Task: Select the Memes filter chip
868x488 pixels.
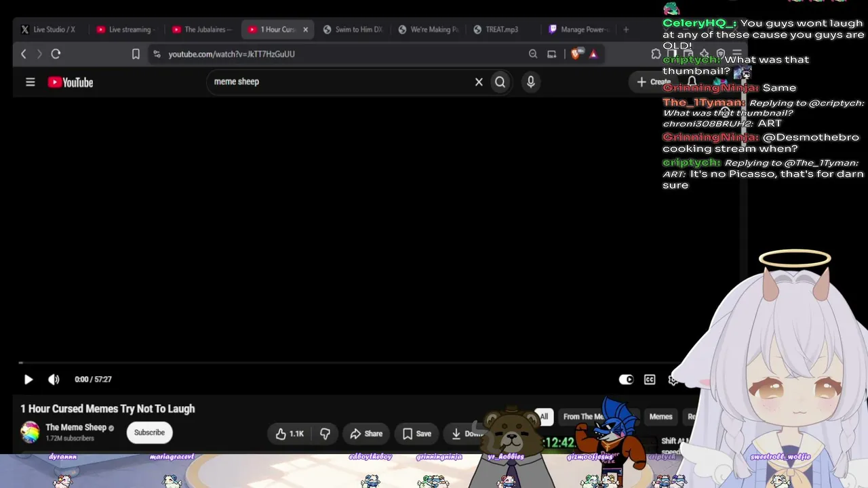Action: tap(660, 417)
